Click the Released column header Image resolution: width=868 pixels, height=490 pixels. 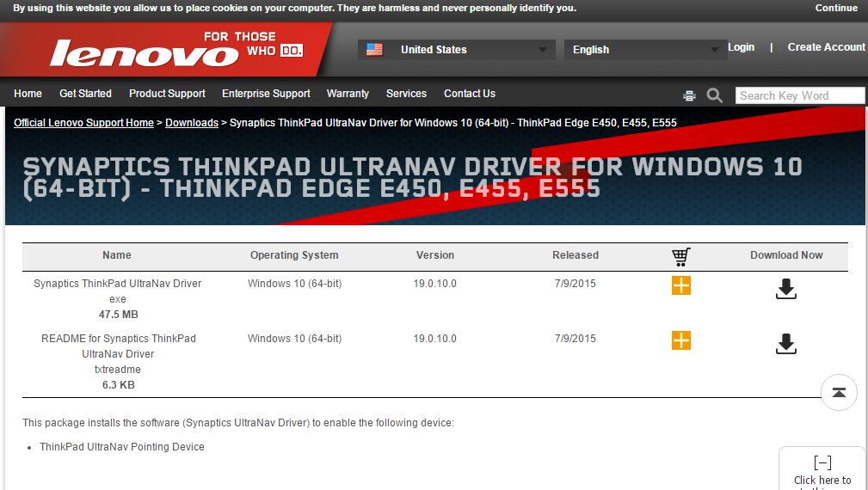point(576,255)
